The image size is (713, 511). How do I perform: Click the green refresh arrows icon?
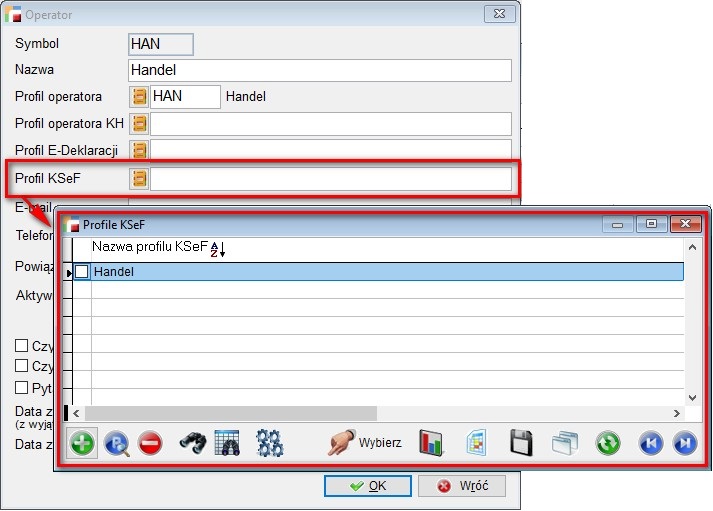tap(608, 443)
